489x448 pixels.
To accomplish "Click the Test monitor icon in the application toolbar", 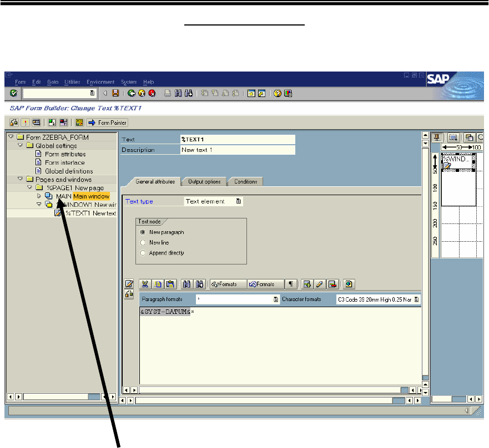I will [x=36, y=123].
